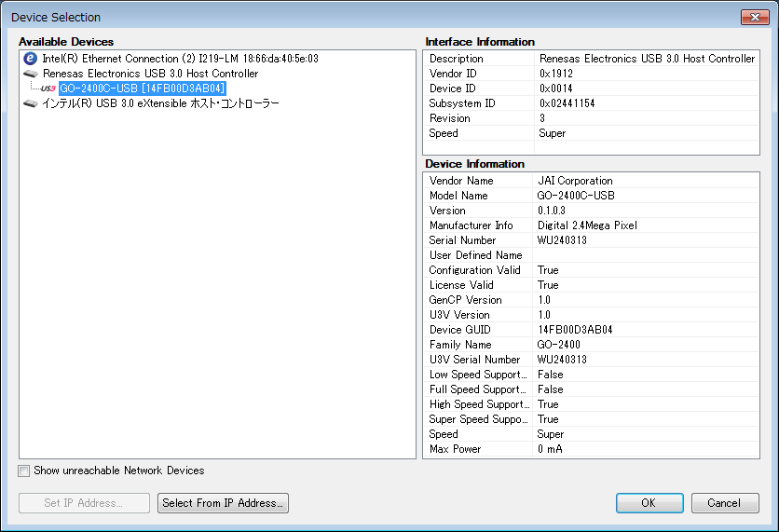The image size is (779, 532).
Task: Select the インテル(R) USB 3.0 eXtensible host controller
Action: 160,103
